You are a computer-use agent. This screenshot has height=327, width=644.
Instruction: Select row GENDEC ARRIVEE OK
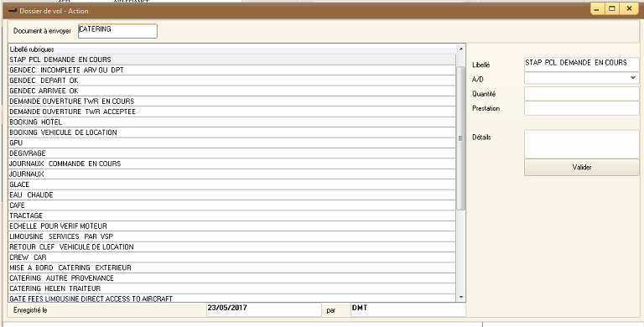[232, 91]
